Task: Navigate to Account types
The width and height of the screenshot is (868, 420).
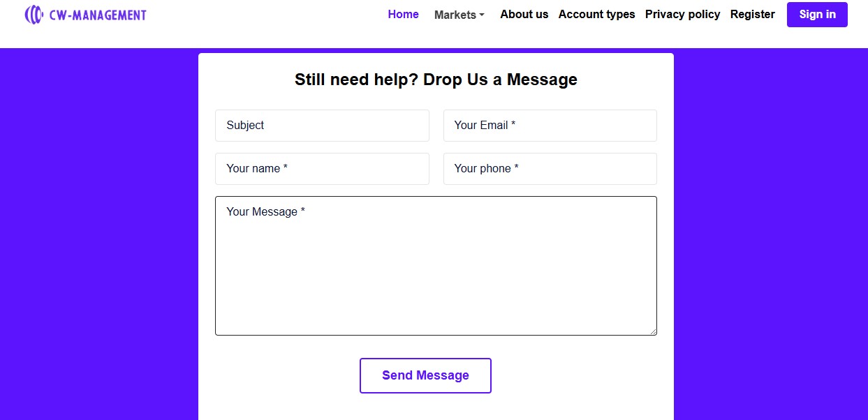Action: point(596,14)
